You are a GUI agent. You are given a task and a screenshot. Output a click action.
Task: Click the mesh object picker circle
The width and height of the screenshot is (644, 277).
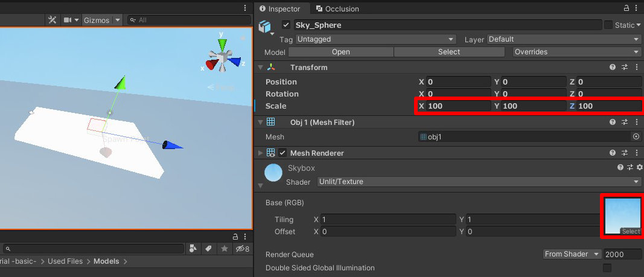(x=636, y=137)
